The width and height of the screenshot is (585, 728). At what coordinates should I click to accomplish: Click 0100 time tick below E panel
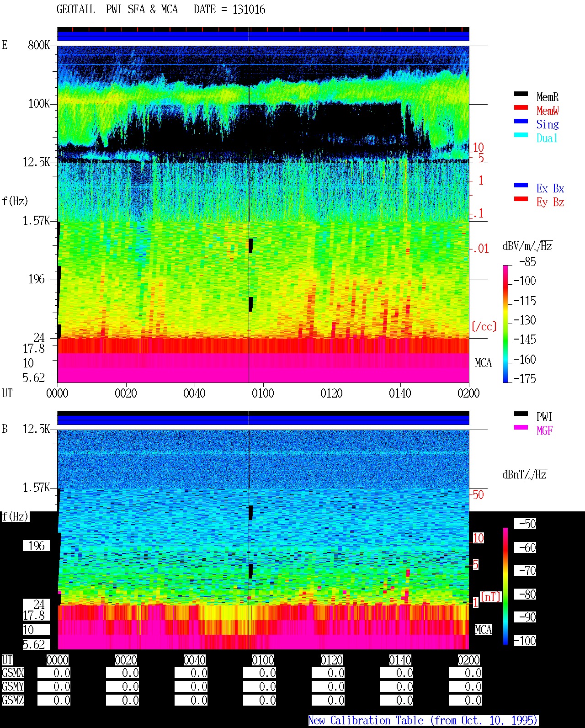pyautogui.click(x=263, y=393)
